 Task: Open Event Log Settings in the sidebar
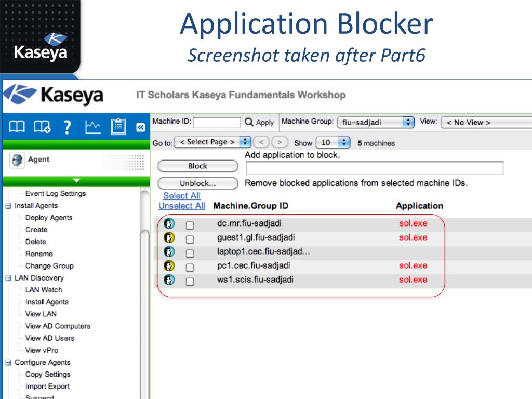56,193
